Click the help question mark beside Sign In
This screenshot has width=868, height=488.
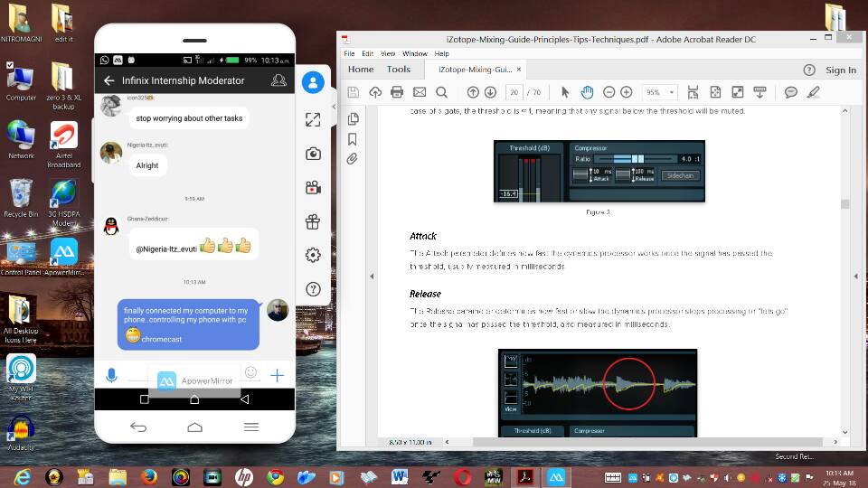pos(809,70)
